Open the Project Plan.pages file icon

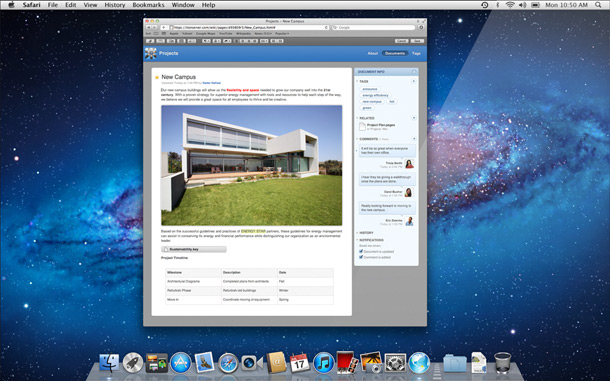click(x=362, y=126)
